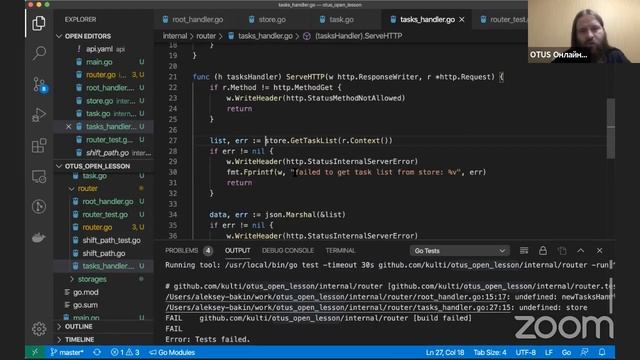Click the editor vertical scrollbar

(x=611, y=128)
